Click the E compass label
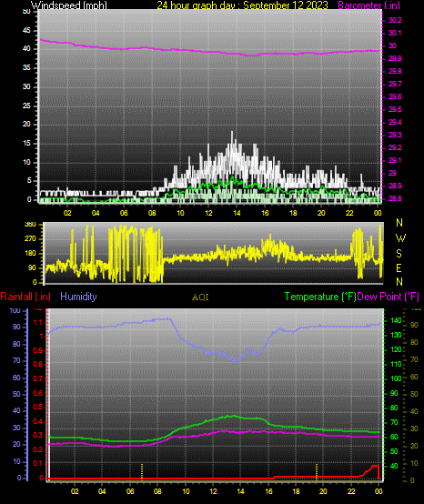Screen dimensions: 424x504 click(399, 267)
